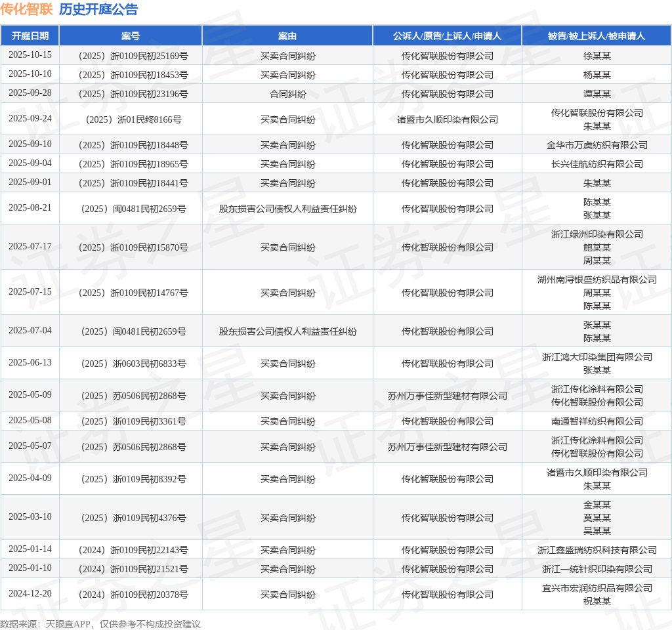
Task: Click the 数据来源 天眼查APP footer note
Action: point(100,623)
